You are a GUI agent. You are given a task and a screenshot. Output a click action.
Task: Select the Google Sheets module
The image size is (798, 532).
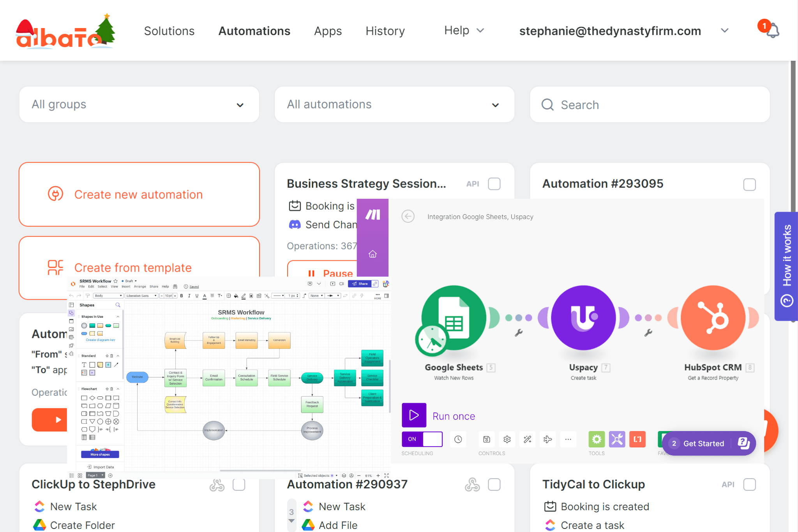[454, 318]
